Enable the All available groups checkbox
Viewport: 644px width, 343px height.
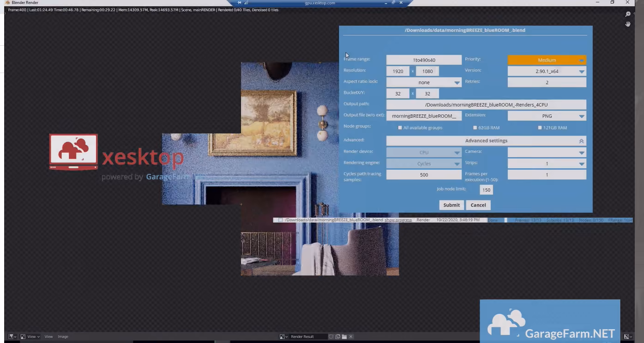tap(400, 128)
